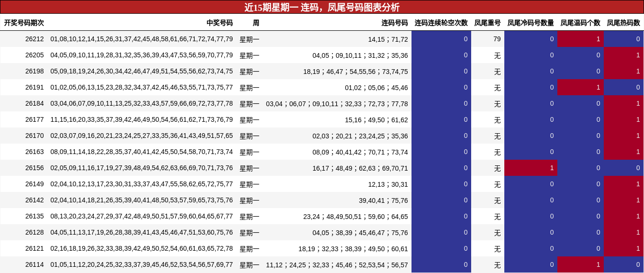Select issue number 26156
Image resolution: width=644 pixels, height=273 pixels.
(x=35, y=168)
